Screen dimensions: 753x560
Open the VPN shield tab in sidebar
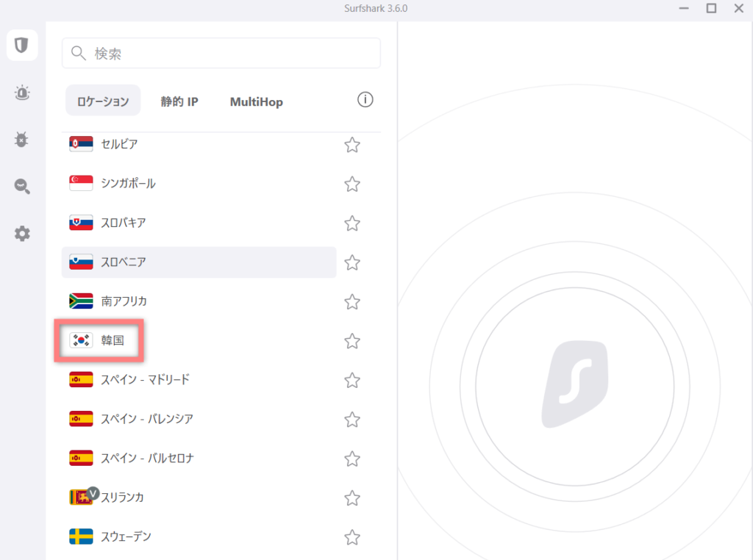(x=22, y=45)
